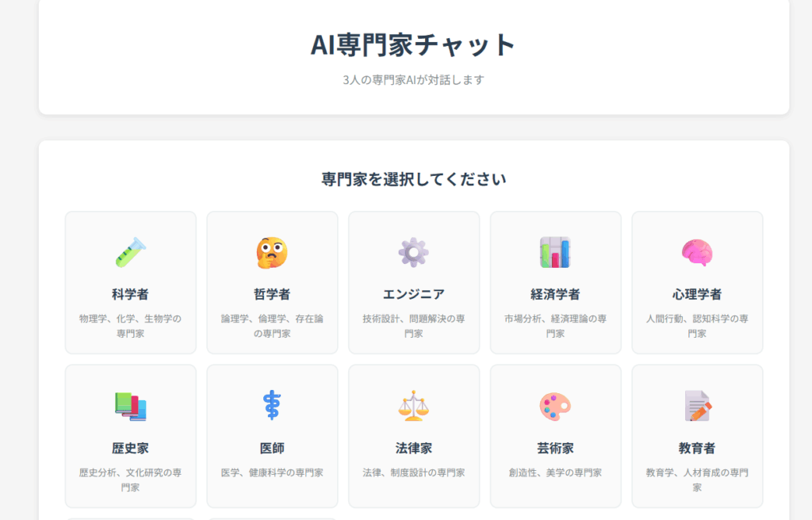Viewport: 812px width, 520px height.
Task: Click the 法律家 card description
Action: pos(413,472)
